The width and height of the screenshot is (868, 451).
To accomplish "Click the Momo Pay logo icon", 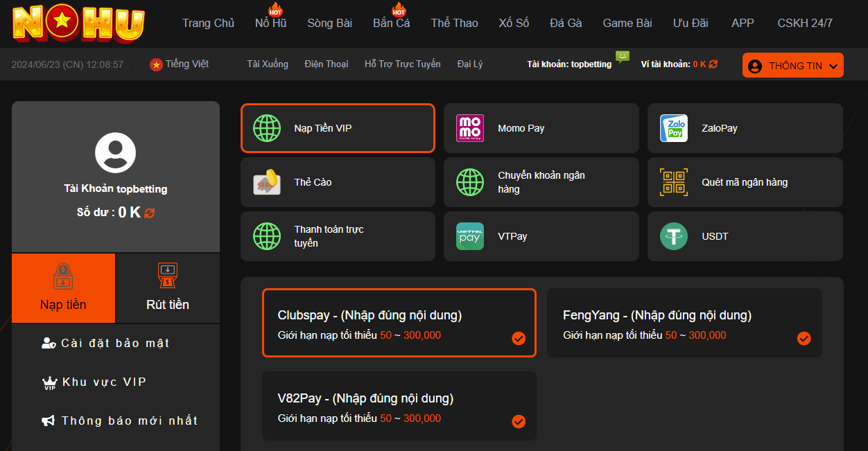I will pos(470,128).
